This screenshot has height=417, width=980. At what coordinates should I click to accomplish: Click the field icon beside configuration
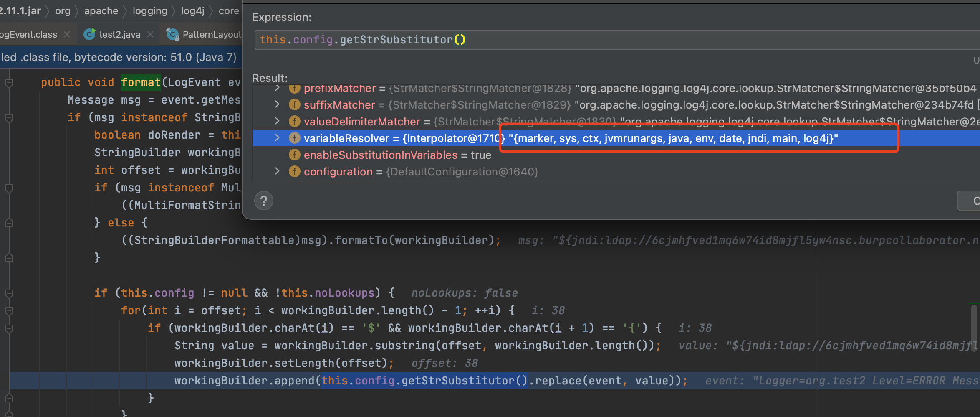[294, 171]
